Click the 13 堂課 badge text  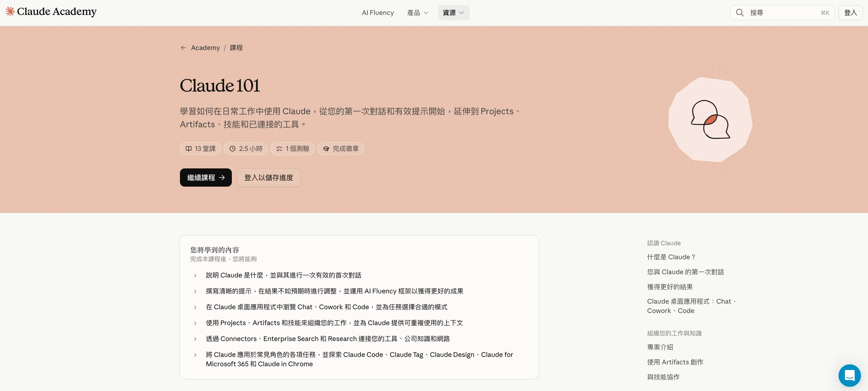[x=205, y=149]
